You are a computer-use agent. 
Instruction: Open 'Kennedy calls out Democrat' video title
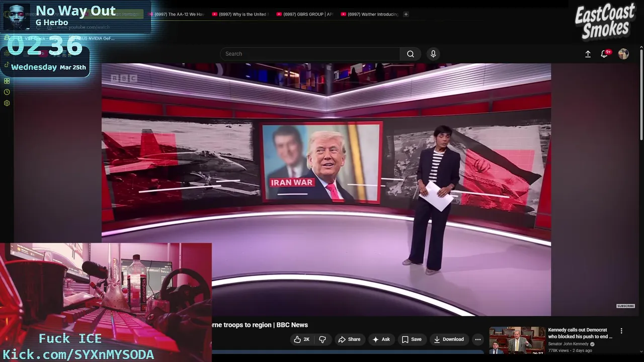[580, 333]
